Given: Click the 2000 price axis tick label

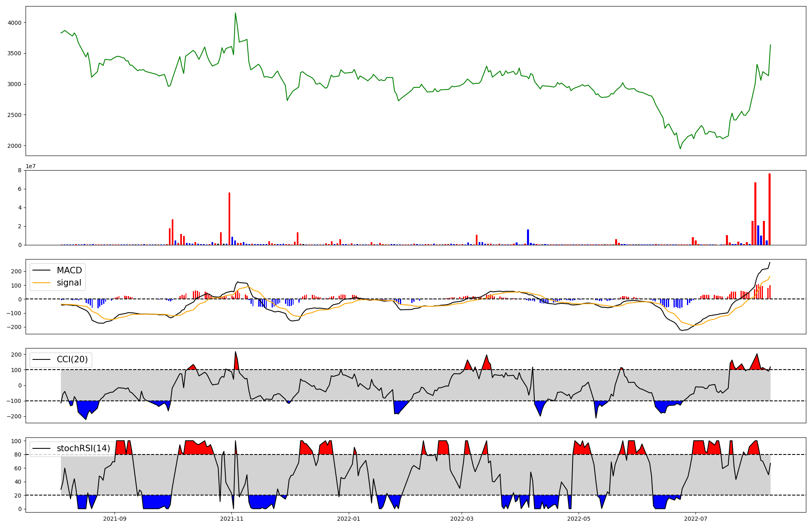Looking at the screenshot, I should tap(15, 146).
